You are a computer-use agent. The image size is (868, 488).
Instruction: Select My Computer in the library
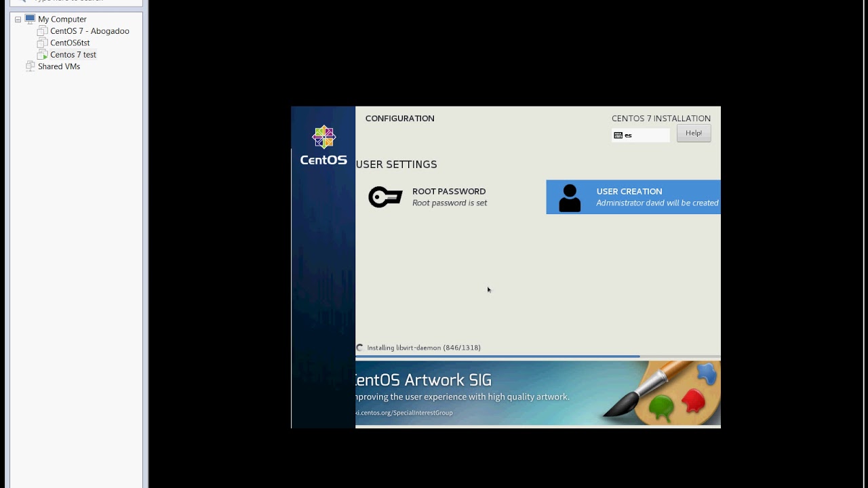click(x=62, y=20)
